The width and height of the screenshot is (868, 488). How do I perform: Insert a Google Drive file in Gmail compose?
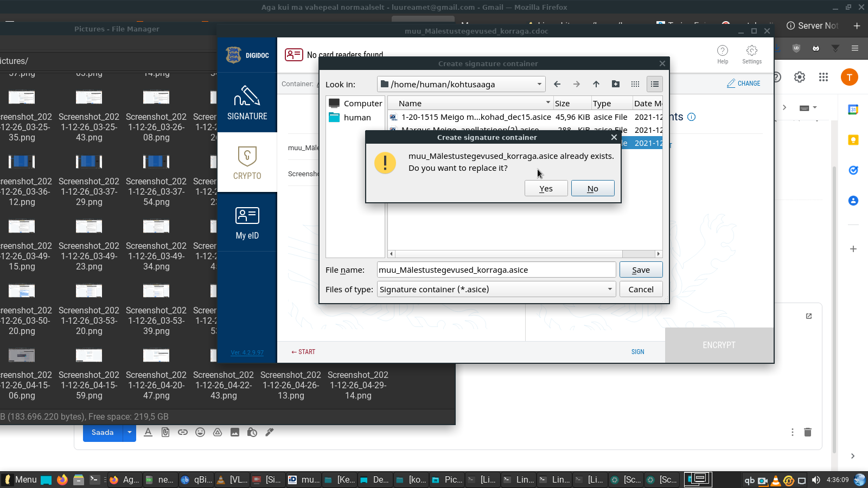coord(218,432)
